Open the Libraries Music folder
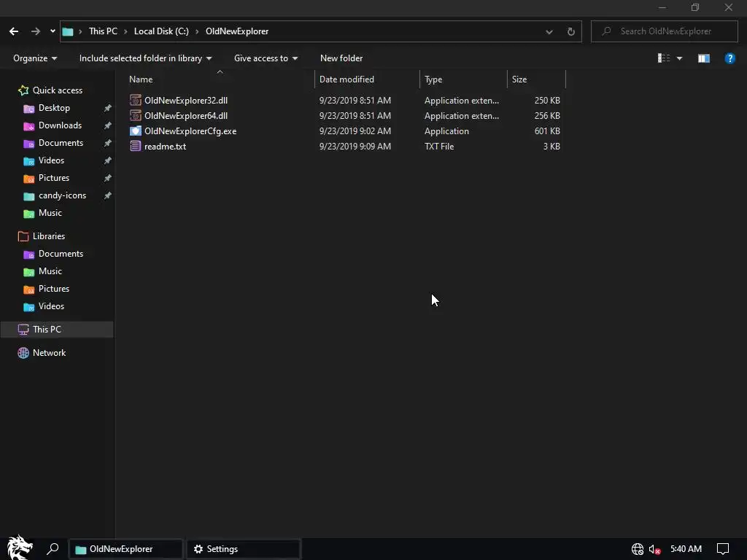 [x=50, y=271]
